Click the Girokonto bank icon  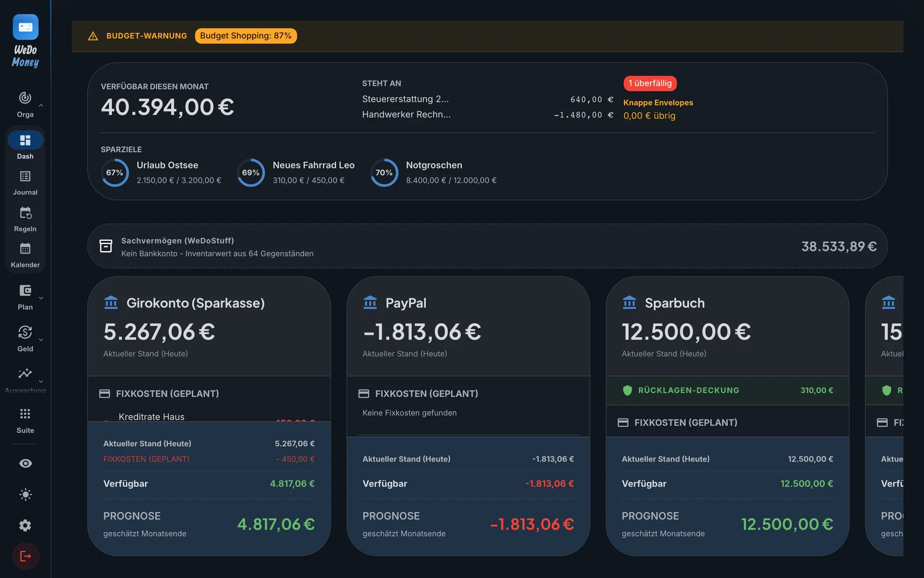[111, 302]
